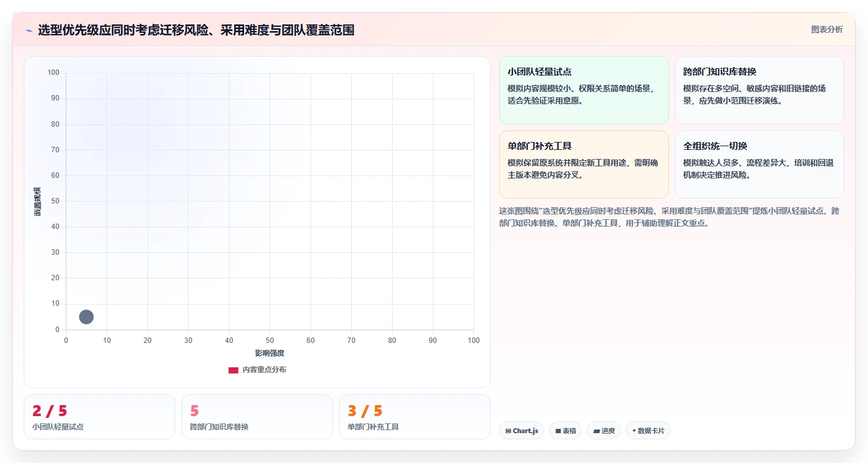Open the 单部门补充工具 card
The image size is (868, 463).
point(584,164)
